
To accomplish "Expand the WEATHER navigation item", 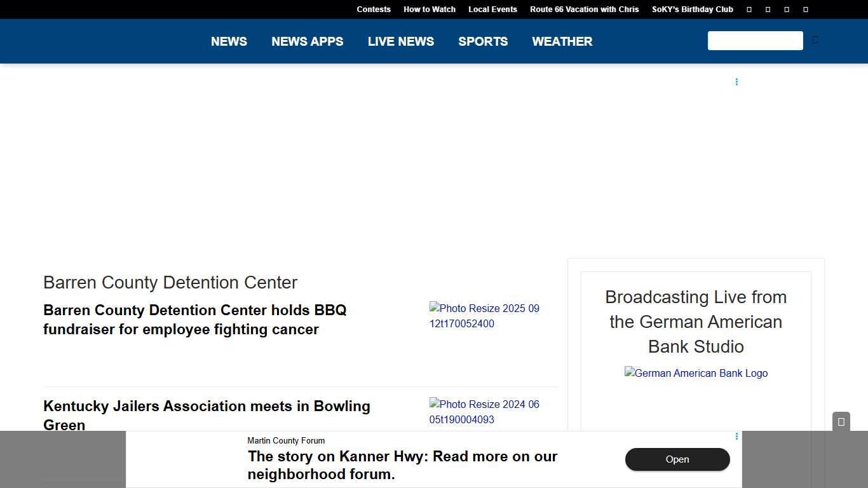I will coord(562,41).
